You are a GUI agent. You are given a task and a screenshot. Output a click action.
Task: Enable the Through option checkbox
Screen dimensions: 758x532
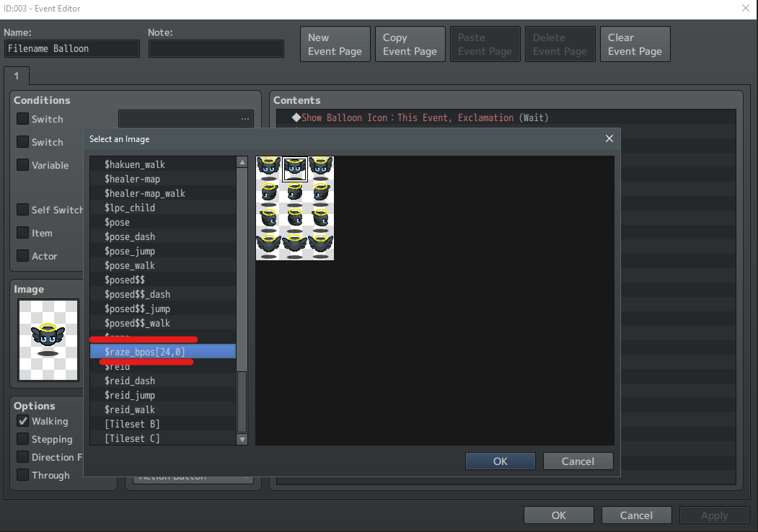pyautogui.click(x=23, y=475)
